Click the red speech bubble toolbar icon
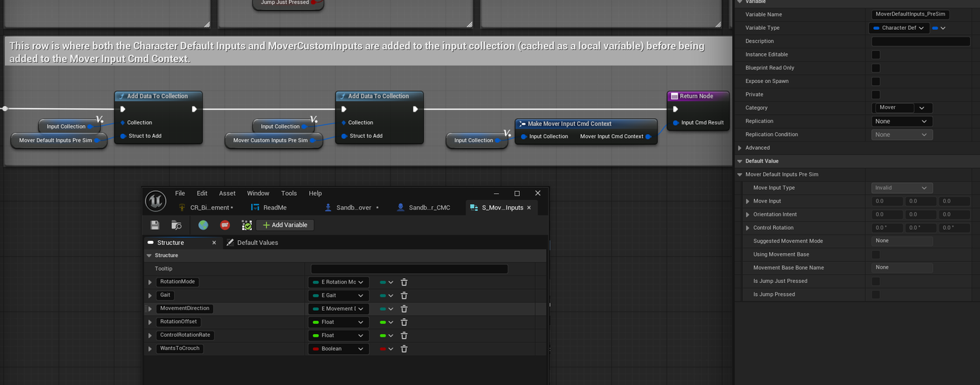The image size is (980, 385). point(225,225)
